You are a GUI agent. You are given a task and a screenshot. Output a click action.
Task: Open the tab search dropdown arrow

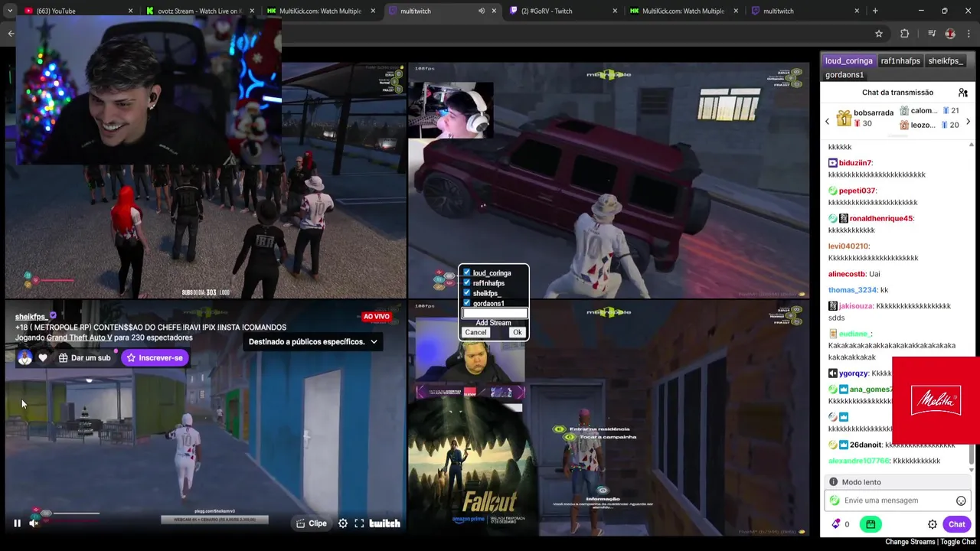tap(10, 11)
